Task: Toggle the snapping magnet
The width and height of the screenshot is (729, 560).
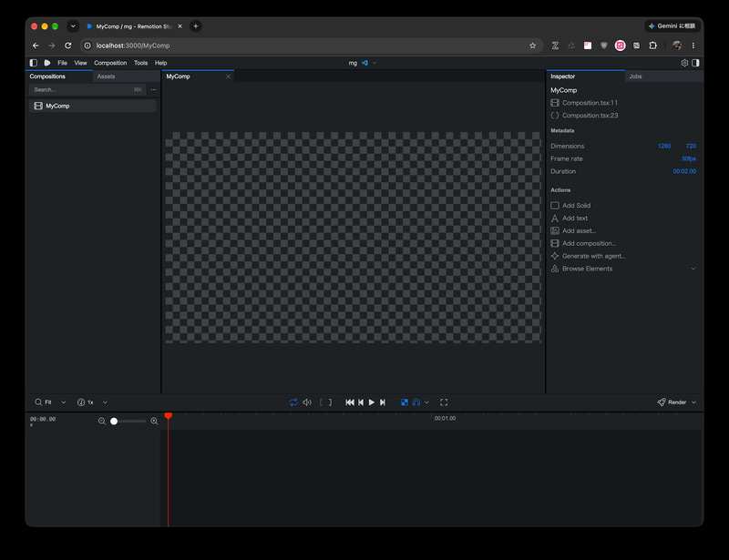Action: tap(416, 402)
